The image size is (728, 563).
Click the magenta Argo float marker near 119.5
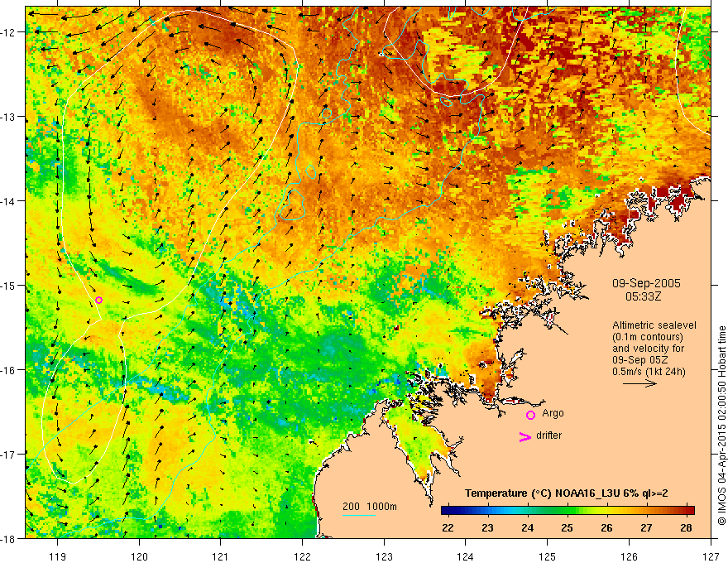coord(99,300)
